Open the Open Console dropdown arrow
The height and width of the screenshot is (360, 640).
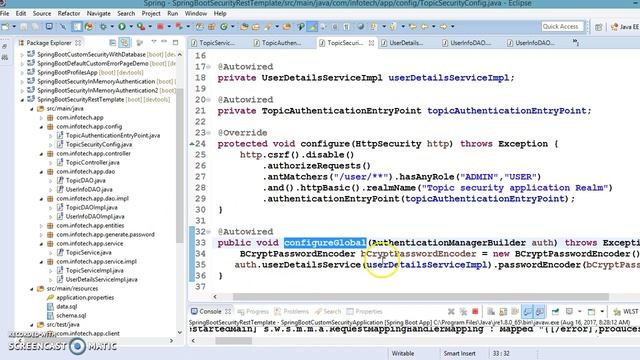tap(602, 312)
